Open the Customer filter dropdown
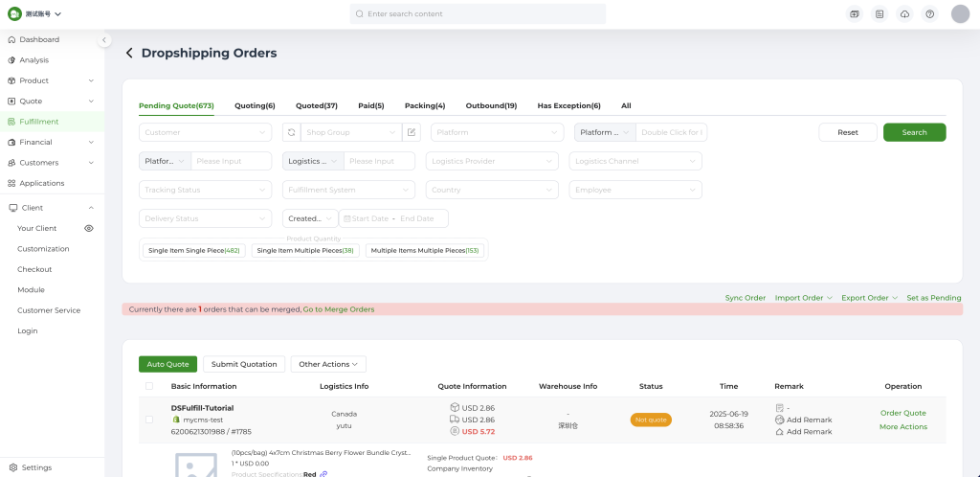Image resolution: width=980 pixels, height=477 pixels. click(205, 132)
